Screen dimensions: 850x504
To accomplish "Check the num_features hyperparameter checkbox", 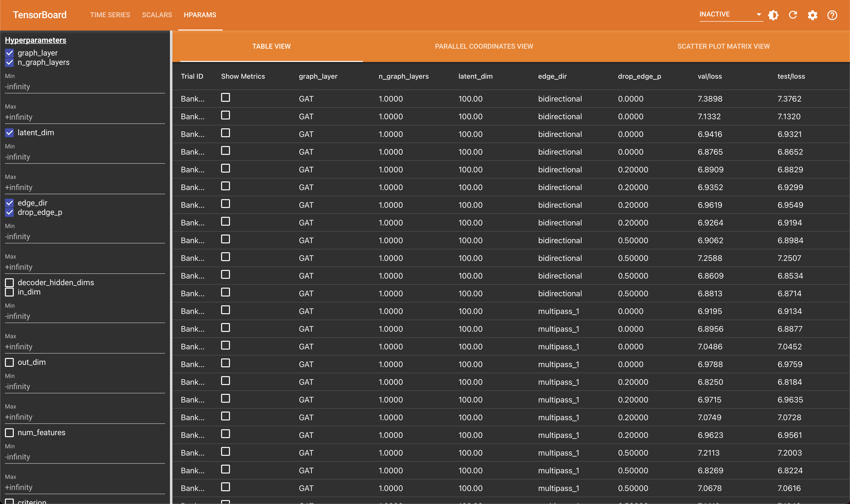I will click(10, 433).
